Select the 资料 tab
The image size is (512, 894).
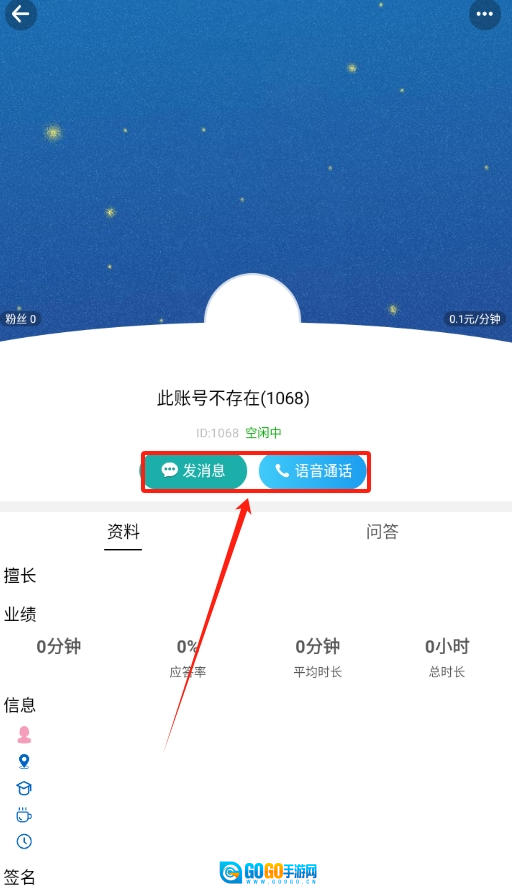coord(123,531)
